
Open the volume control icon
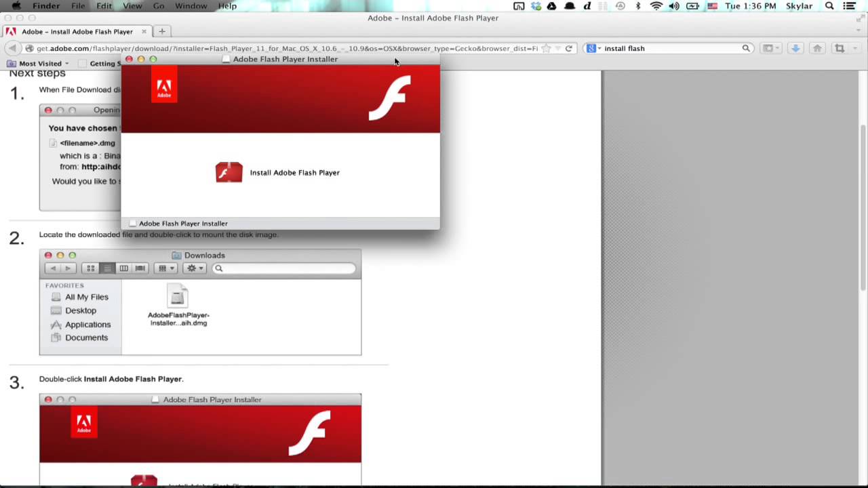(x=674, y=6)
